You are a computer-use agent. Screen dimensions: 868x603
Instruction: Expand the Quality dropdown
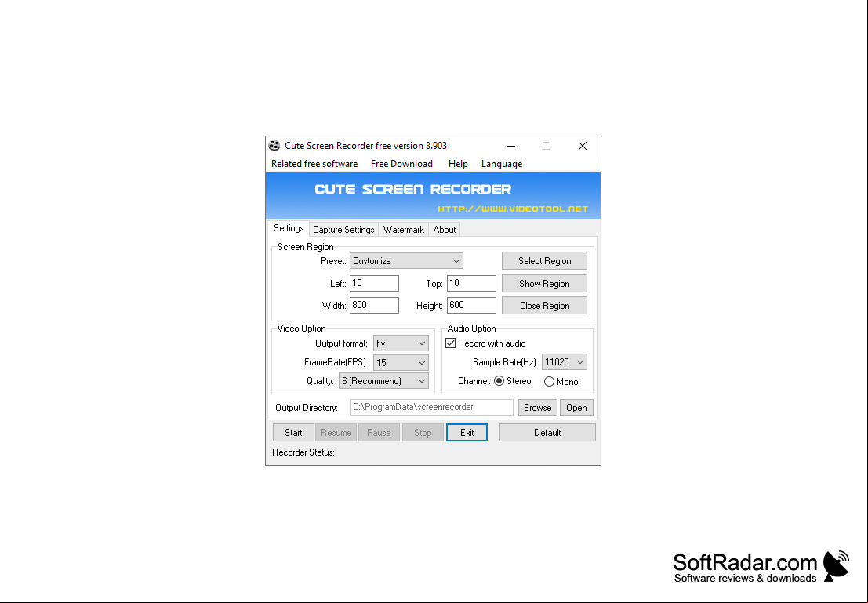[x=383, y=381]
